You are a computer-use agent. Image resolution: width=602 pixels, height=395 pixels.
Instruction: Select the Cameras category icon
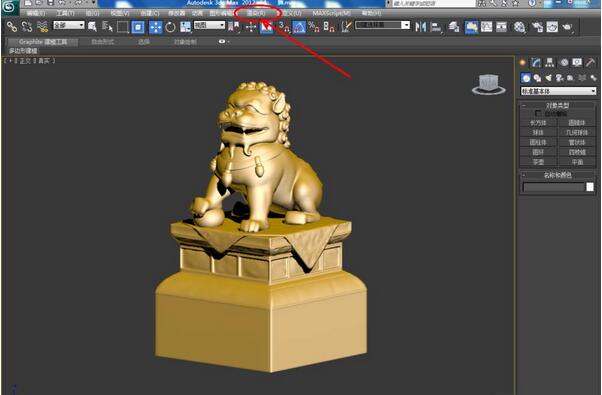tap(560, 78)
